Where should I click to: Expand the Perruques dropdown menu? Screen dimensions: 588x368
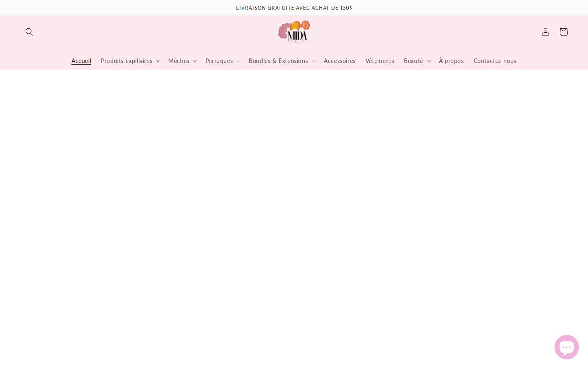click(x=223, y=61)
